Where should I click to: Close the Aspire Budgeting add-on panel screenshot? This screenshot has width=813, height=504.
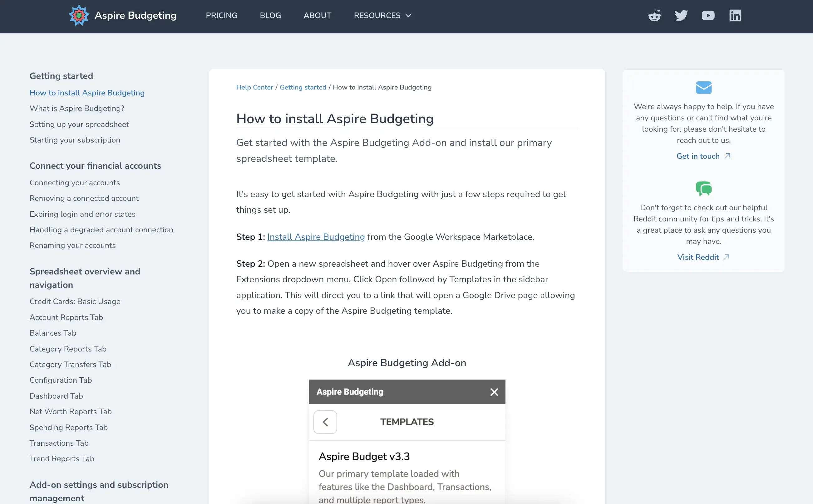(x=494, y=392)
